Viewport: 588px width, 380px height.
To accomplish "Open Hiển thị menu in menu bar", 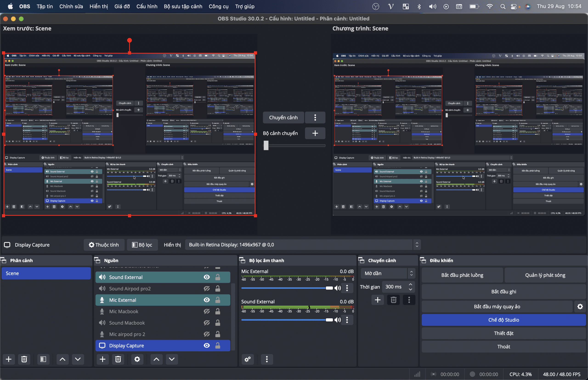I will pos(99,6).
